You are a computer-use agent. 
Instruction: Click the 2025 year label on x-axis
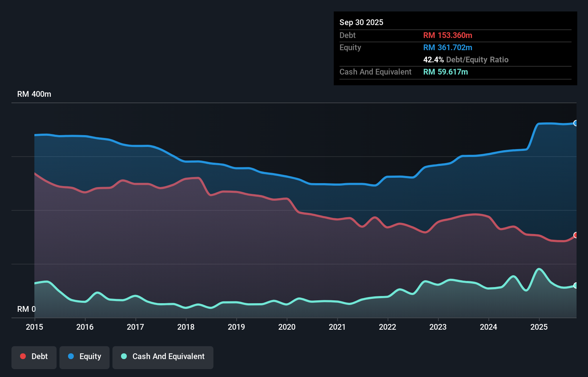point(539,327)
